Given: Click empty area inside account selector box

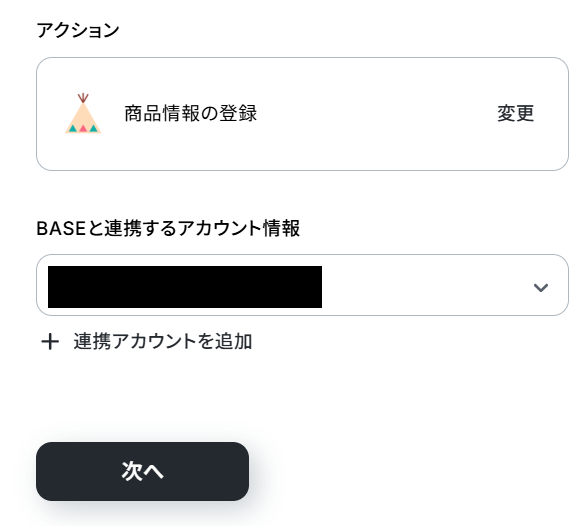Looking at the screenshot, I should click(x=425, y=285).
